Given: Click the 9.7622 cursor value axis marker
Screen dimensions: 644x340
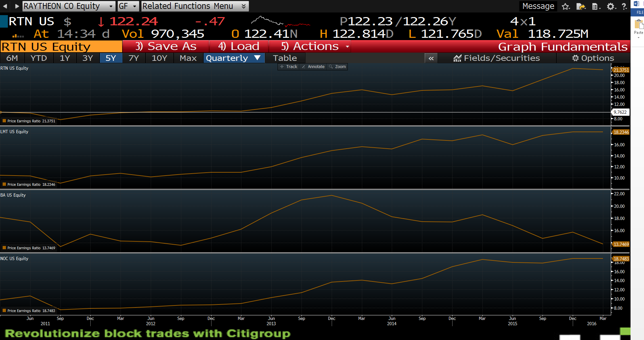Looking at the screenshot, I should [620, 112].
